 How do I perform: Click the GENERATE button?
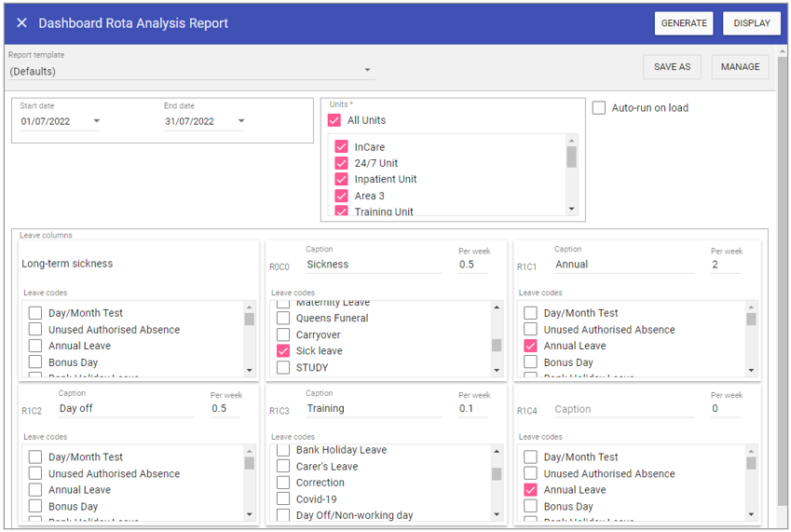(x=684, y=23)
